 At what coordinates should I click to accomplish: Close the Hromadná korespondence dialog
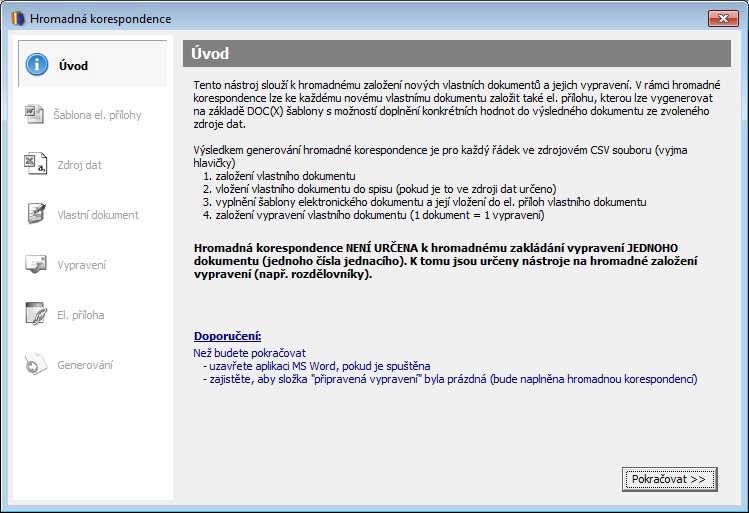click(x=723, y=19)
